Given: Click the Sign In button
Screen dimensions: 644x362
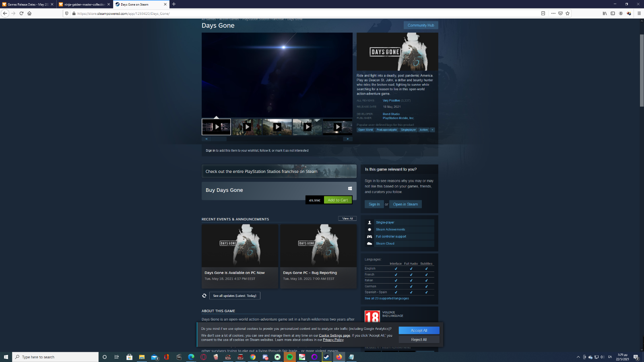Looking at the screenshot, I should point(374,204).
